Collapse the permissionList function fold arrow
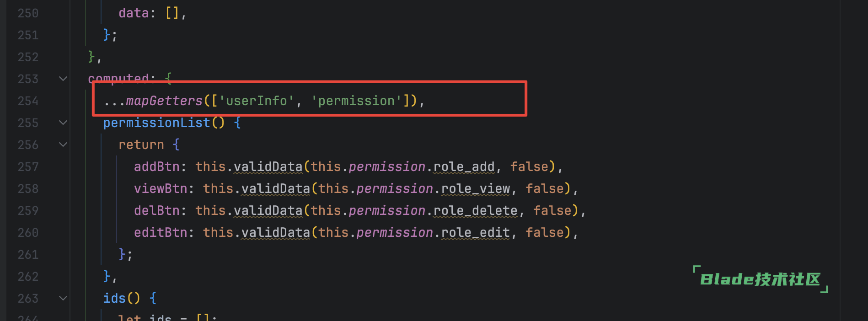The height and width of the screenshot is (321, 868). (x=63, y=123)
